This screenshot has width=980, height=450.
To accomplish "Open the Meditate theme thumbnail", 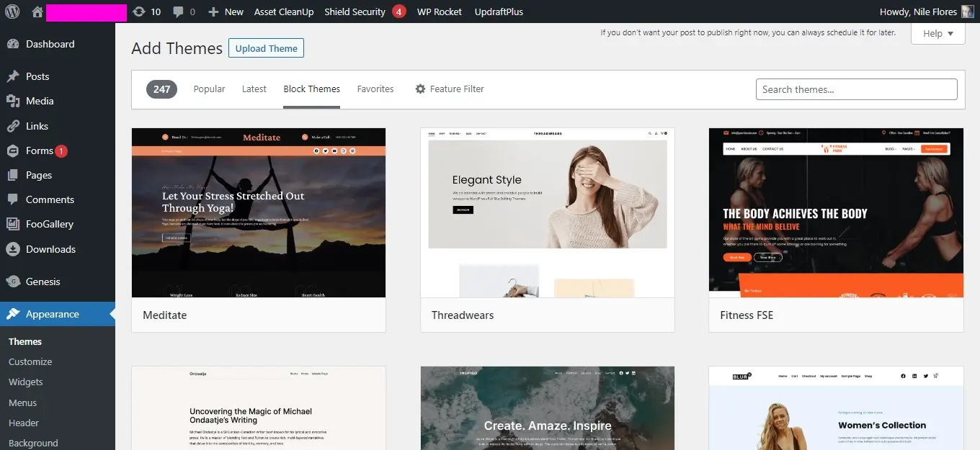I will pos(259,213).
